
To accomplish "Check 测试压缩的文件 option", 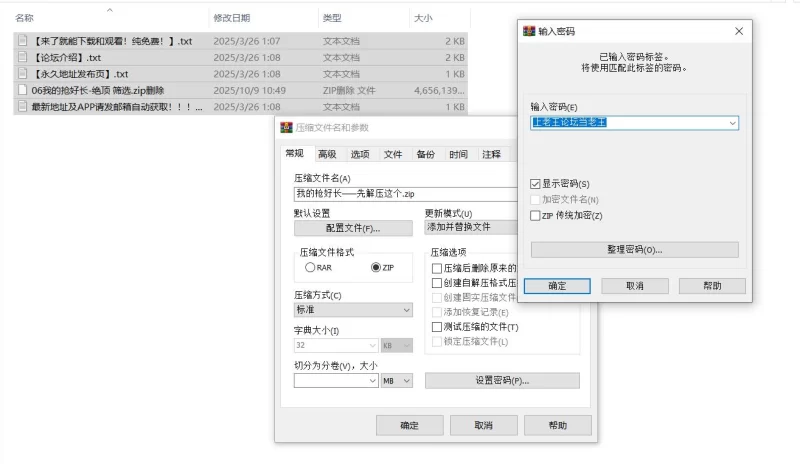I will [436, 327].
